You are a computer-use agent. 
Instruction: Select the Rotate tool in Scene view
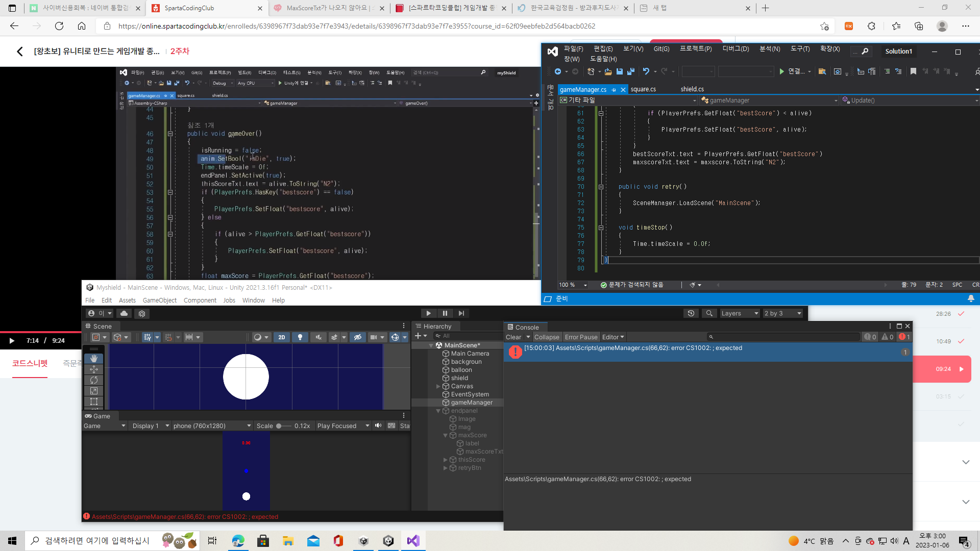click(x=94, y=380)
